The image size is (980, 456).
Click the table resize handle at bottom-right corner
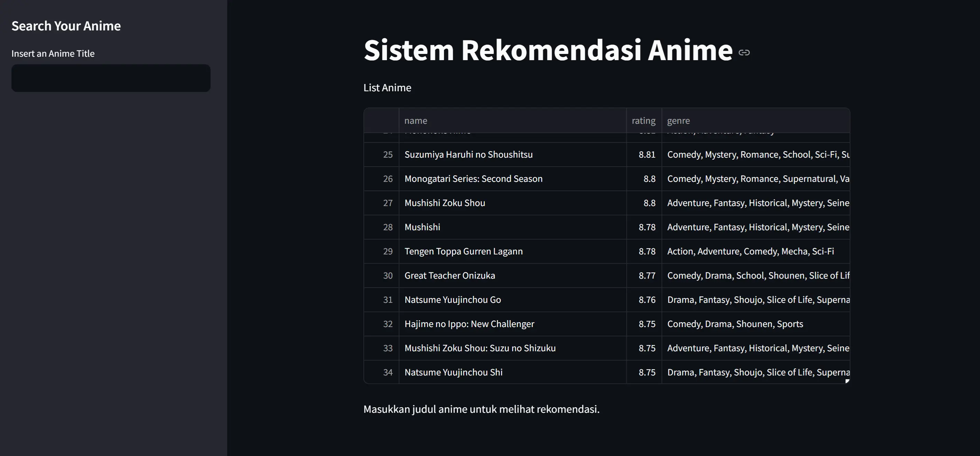click(x=848, y=381)
